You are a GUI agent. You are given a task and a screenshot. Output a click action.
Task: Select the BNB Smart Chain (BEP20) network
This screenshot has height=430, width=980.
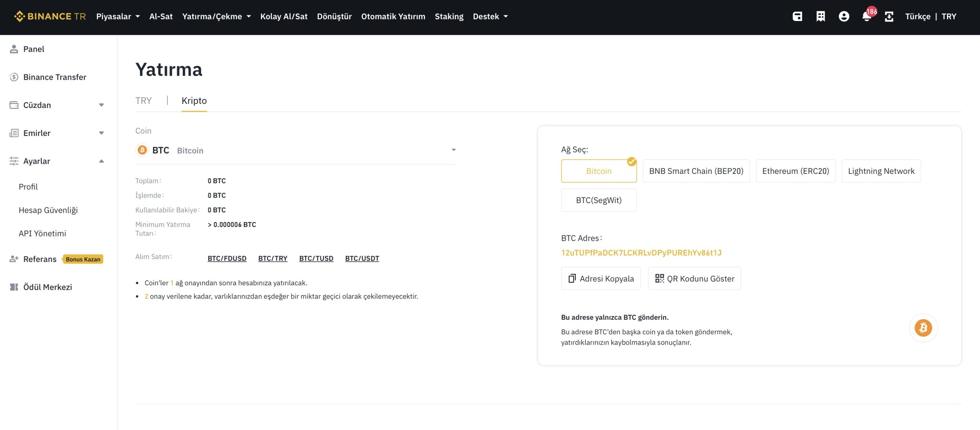coord(696,171)
